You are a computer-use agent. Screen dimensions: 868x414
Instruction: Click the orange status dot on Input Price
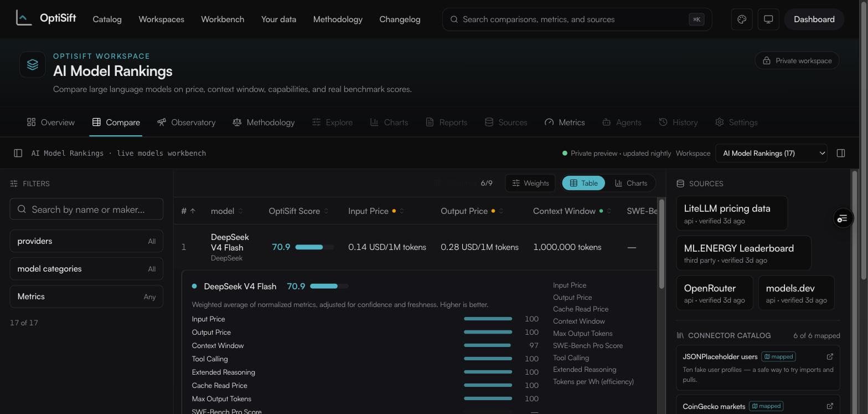click(x=394, y=211)
